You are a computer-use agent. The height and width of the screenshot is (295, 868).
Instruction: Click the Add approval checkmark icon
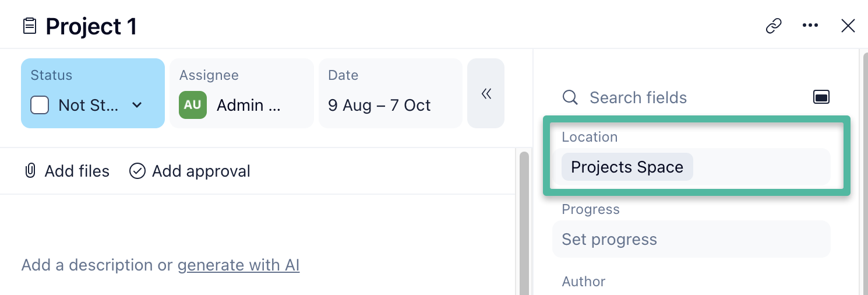[x=137, y=171]
